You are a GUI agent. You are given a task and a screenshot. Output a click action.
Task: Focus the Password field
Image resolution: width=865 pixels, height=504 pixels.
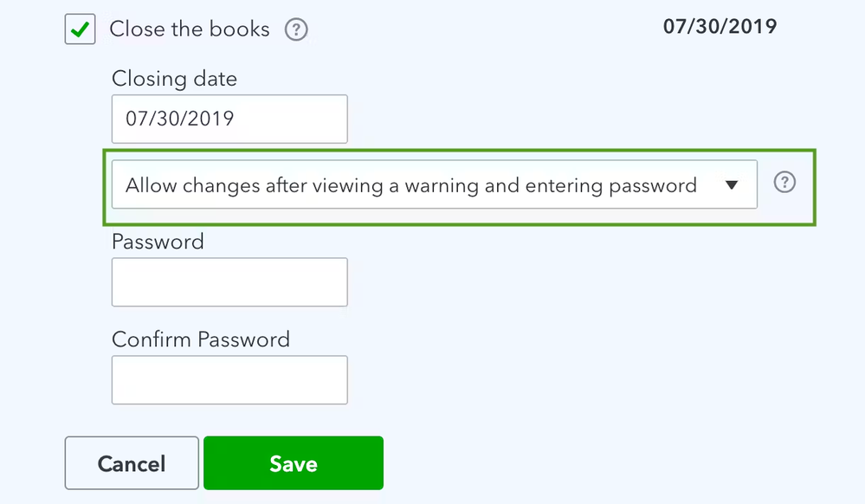tap(229, 281)
